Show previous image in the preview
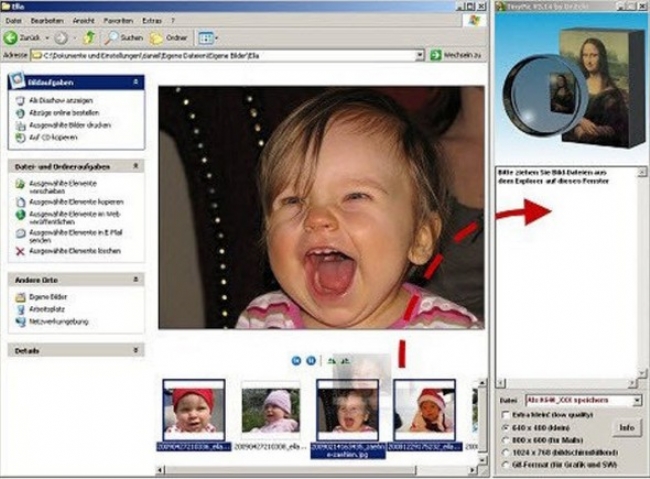This screenshot has height=479, width=650. pos(297,360)
